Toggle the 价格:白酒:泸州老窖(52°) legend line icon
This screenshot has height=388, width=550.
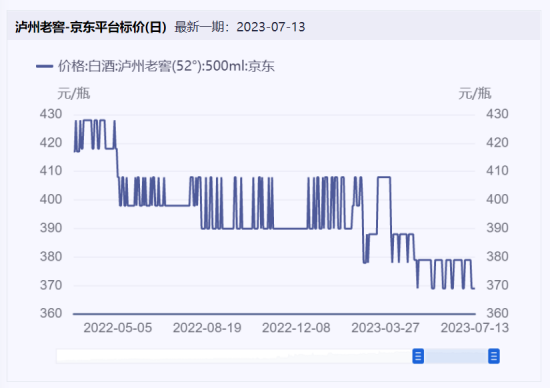pyautogui.click(x=44, y=66)
